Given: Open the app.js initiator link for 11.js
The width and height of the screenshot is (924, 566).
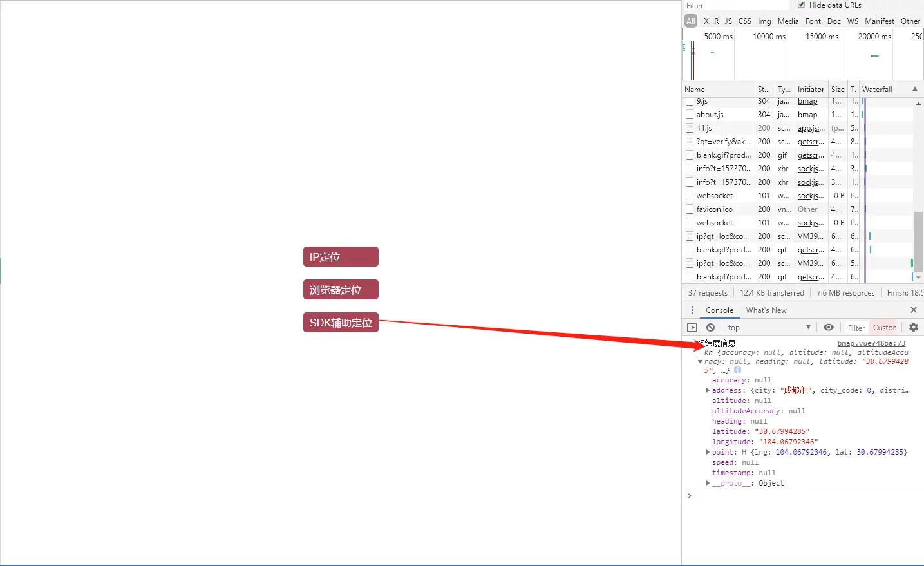Looking at the screenshot, I should click(811, 128).
